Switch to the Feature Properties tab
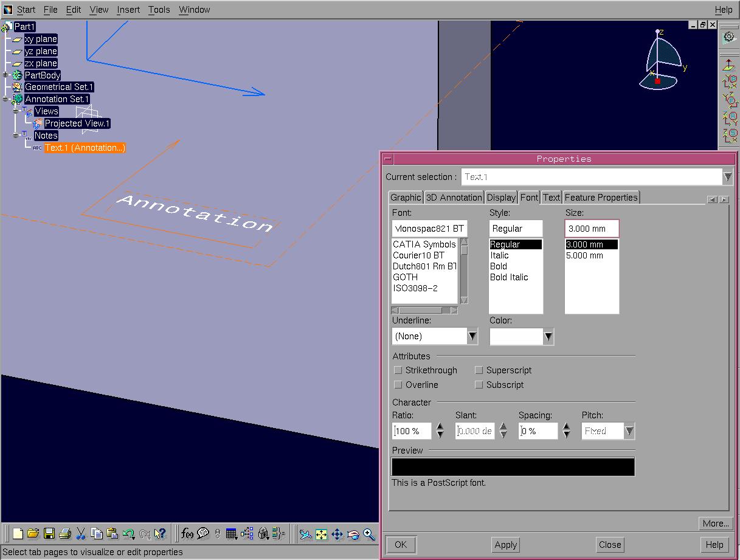The height and width of the screenshot is (560, 740). [601, 197]
